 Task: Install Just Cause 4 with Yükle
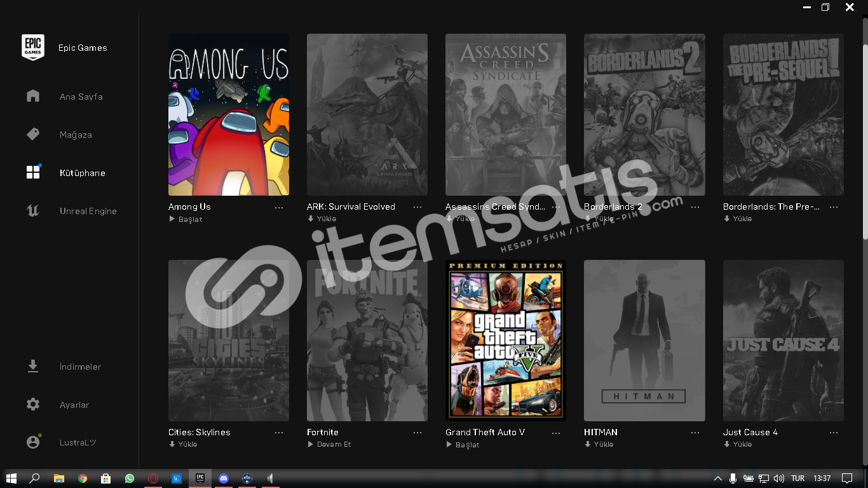[x=738, y=444]
